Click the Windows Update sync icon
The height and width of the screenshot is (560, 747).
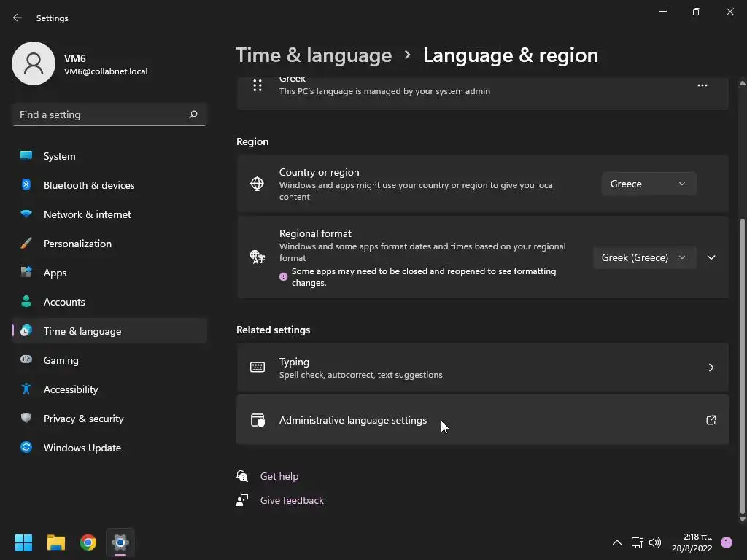(26, 447)
